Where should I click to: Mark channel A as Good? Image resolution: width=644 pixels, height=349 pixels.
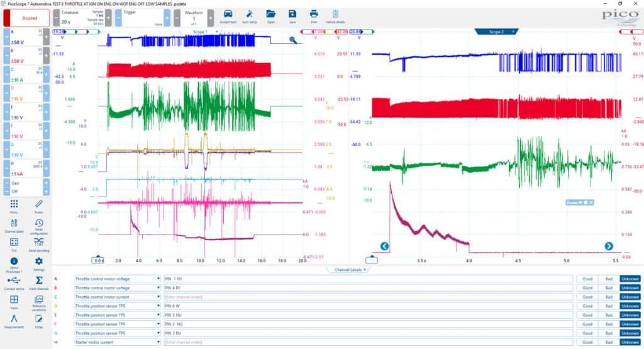(x=587, y=279)
